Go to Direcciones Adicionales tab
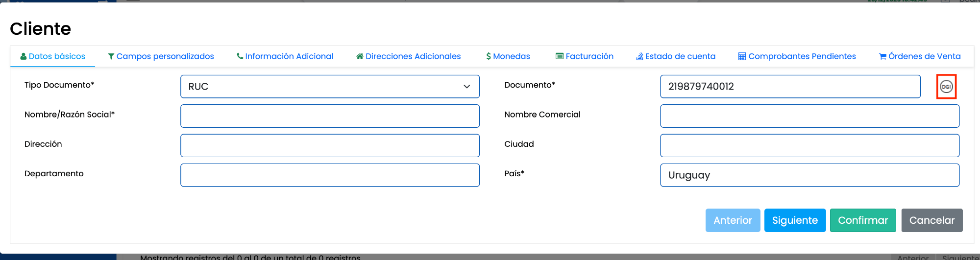This screenshot has height=260, width=980. click(x=408, y=56)
